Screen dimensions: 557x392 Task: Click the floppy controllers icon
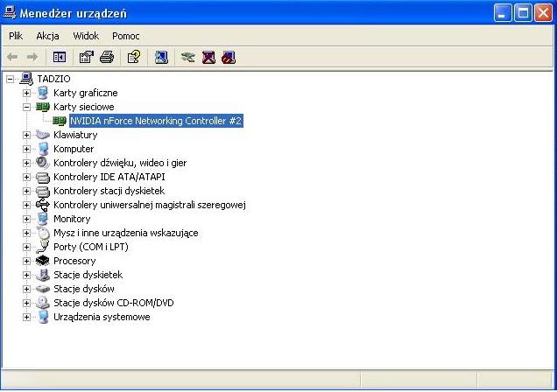[43, 192]
